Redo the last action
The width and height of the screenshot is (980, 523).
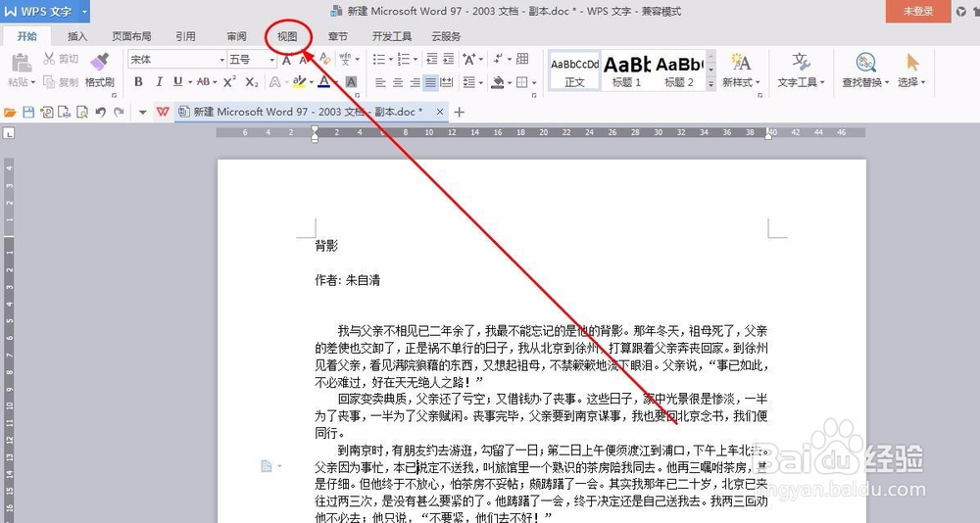119,112
